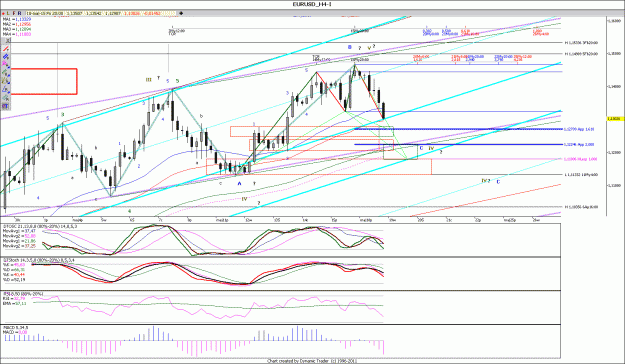The image size is (625, 364).
Task: Click the EURUSD_H4-I chart title
Action: click(312, 4)
